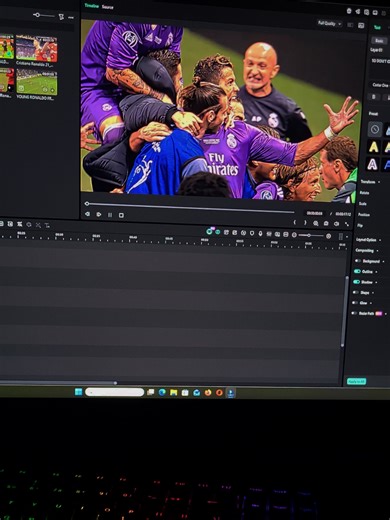
Task: Enable the Glow switch
Action: click(x=354, y=303)
